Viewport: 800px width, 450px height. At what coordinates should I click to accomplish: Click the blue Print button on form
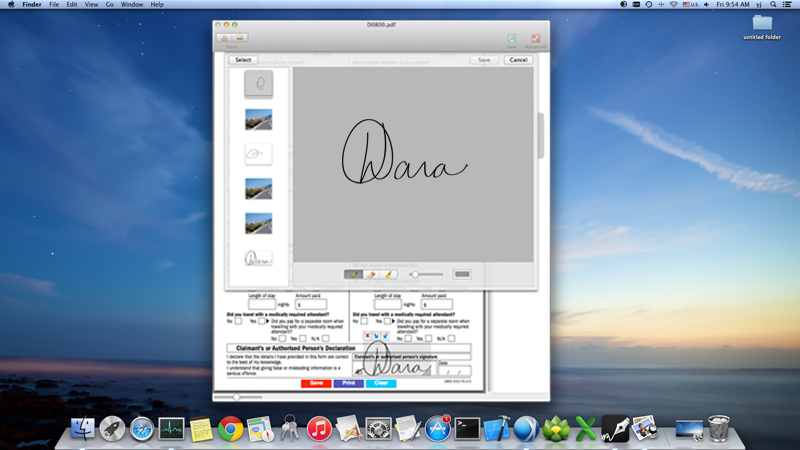[x=348, y=383]
